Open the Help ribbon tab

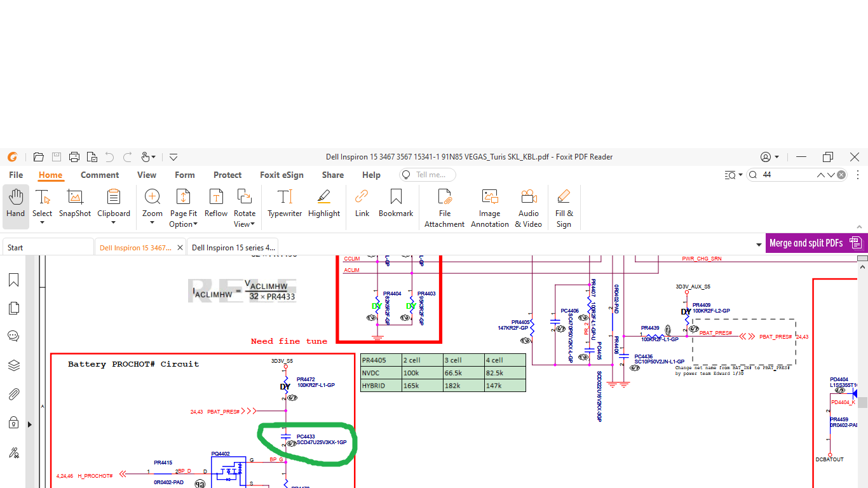(x=371, y=175)
